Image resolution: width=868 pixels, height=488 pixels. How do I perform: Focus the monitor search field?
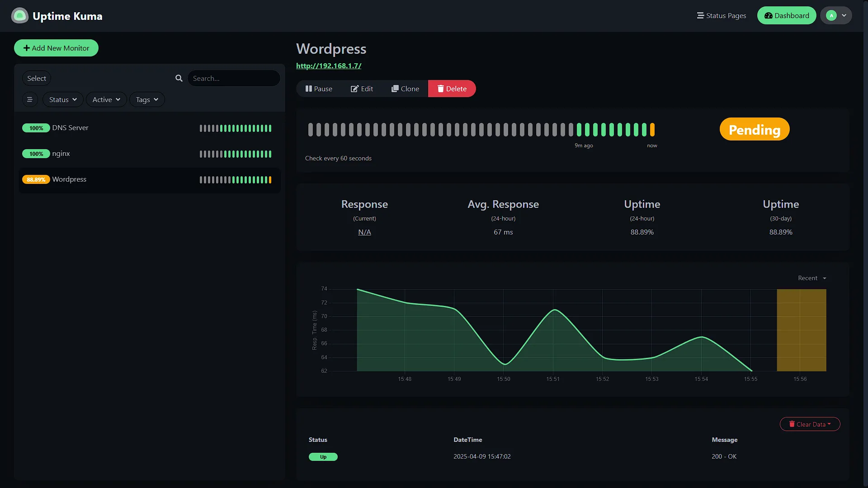[x=234, y=78]
